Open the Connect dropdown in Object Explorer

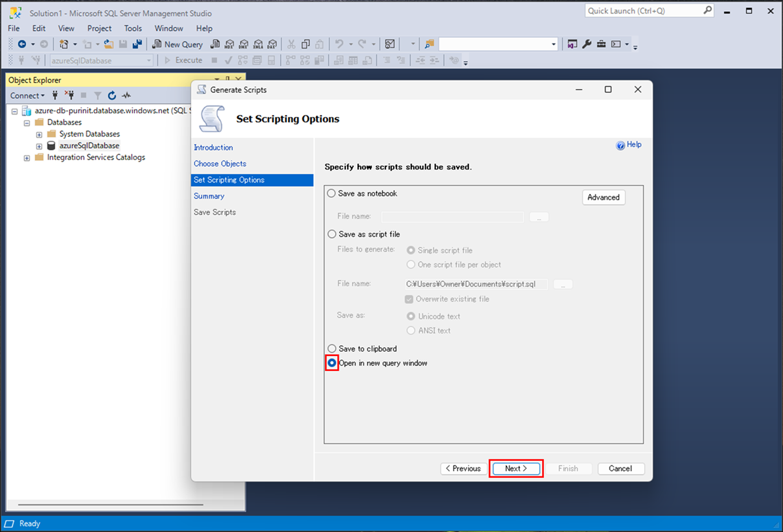(x=27, y=96)
